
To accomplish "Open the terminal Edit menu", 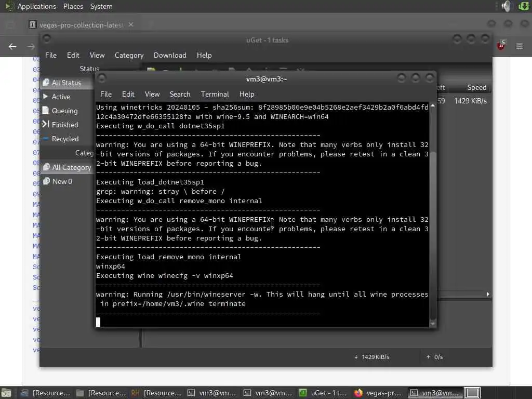I will click(128, 95).
